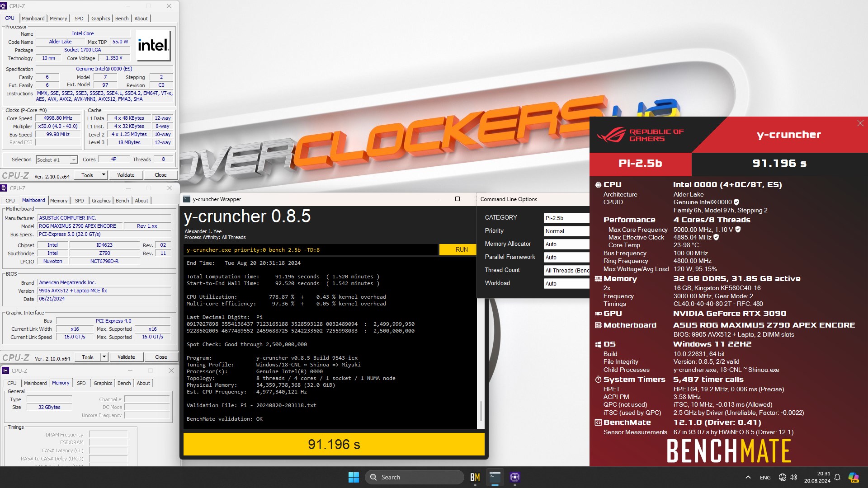Click the Intel logo in CPU-Z
Viewport: 868px width, 488px height.
pos(153,45)
